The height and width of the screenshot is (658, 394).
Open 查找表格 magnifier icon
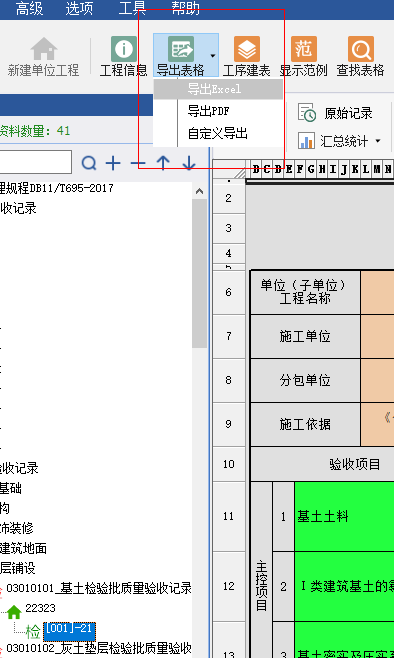coord(360,49)
